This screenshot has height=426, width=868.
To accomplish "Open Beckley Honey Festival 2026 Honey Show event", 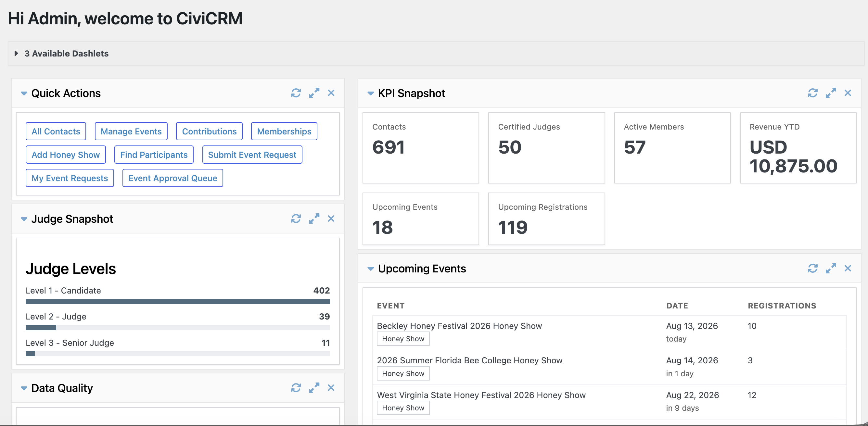I will [459, 326].
